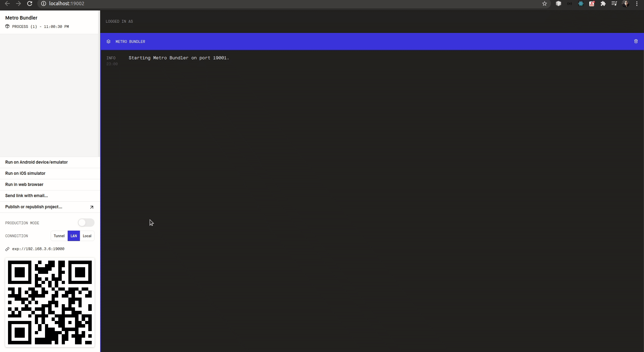The image size is (644, 352).
Task: Run on Android device/emulator
Action: 50,162
